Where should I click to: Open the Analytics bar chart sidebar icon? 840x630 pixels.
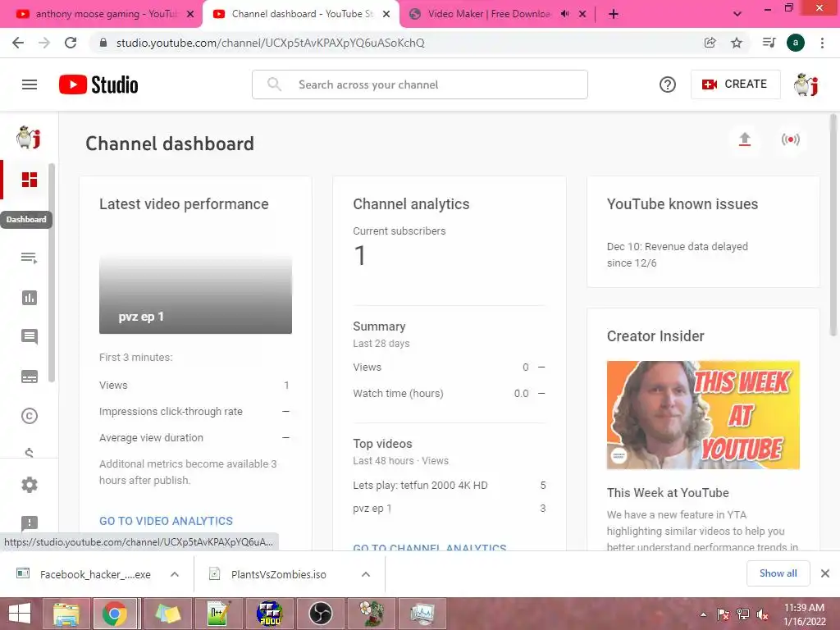(x=29, y=297)
